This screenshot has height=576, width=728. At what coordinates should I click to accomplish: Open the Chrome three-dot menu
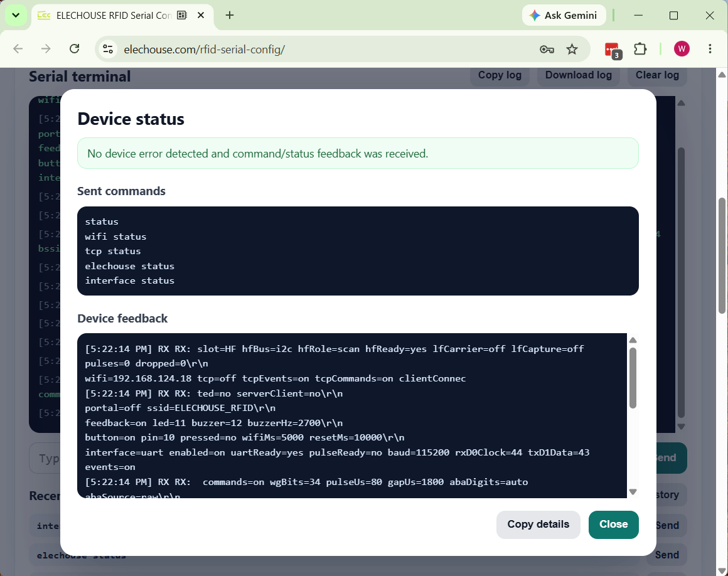[710, 49]
